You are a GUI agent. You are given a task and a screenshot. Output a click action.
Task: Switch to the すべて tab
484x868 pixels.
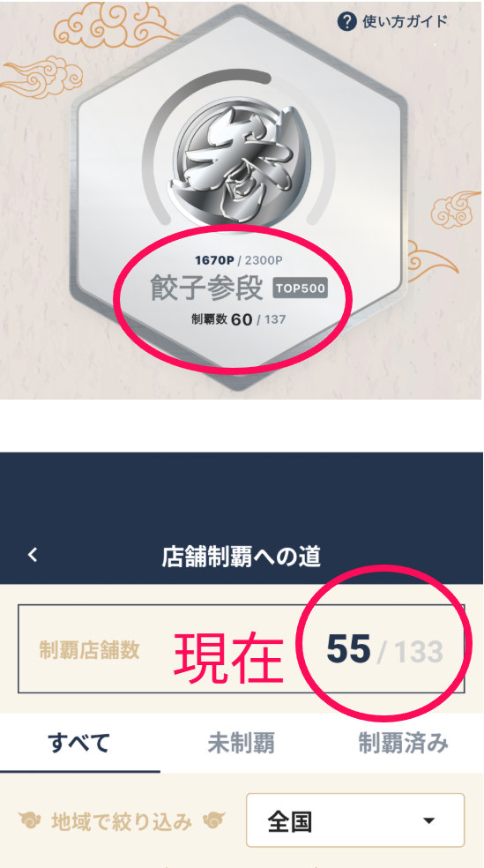tap(79, 744)
